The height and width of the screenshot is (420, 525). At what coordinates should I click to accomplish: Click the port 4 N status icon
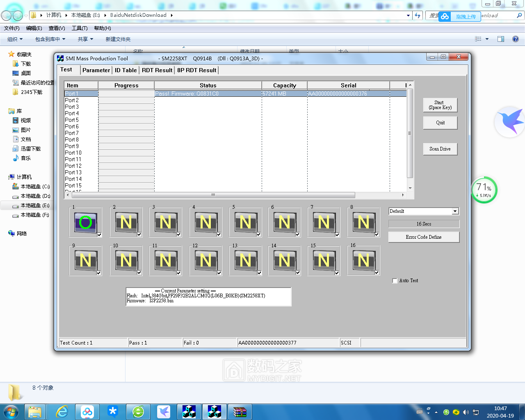(205, 222)
